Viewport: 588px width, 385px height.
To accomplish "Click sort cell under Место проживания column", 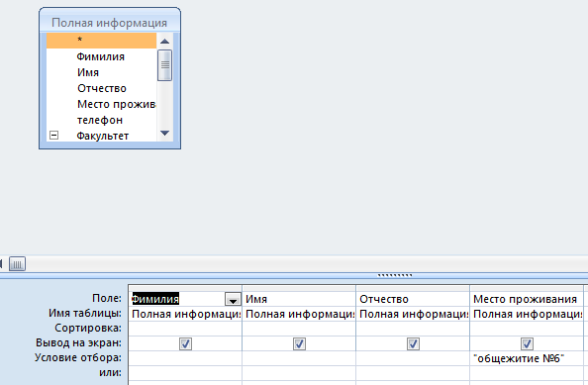I will (x=527, y=329).
